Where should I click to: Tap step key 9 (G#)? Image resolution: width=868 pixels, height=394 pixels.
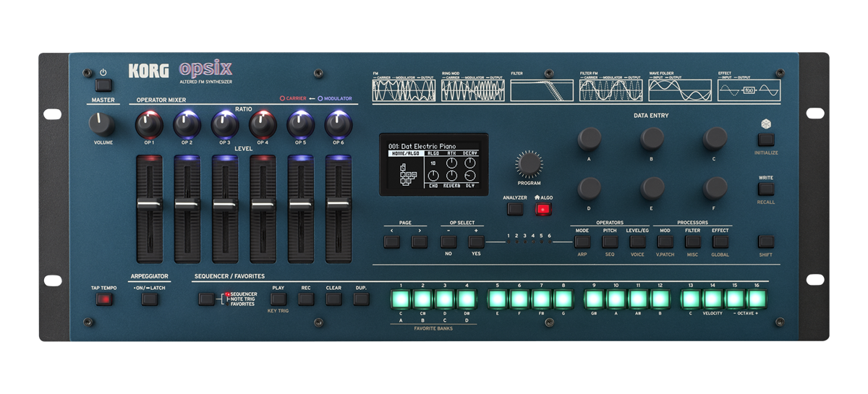[x=594, y=299]
